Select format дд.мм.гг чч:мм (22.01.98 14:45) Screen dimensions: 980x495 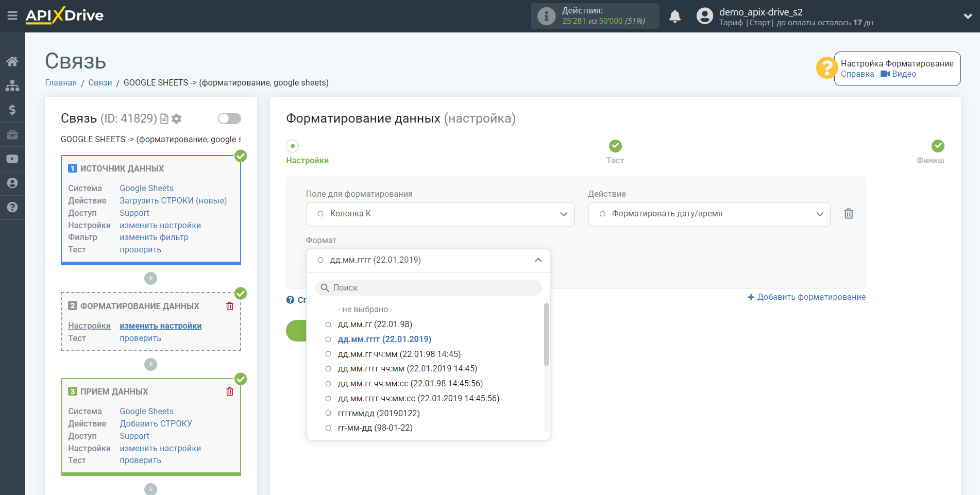pyautogui.click(x=399, y=354)
